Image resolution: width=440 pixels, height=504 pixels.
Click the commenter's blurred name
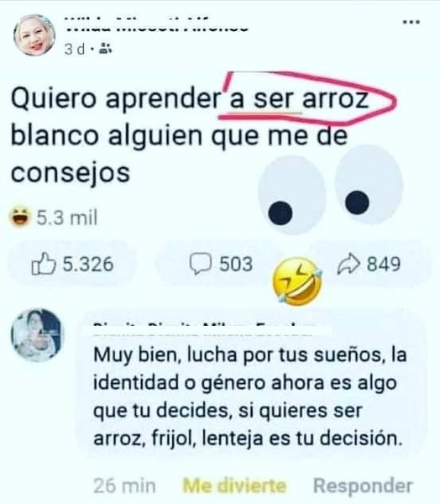(x=204, y=330)
